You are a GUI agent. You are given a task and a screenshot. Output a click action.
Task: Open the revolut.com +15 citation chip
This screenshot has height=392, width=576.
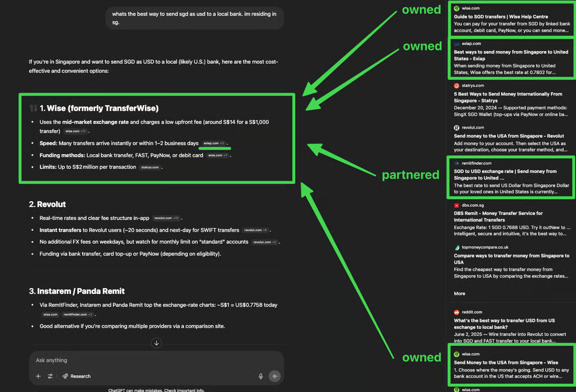point(166,218)
